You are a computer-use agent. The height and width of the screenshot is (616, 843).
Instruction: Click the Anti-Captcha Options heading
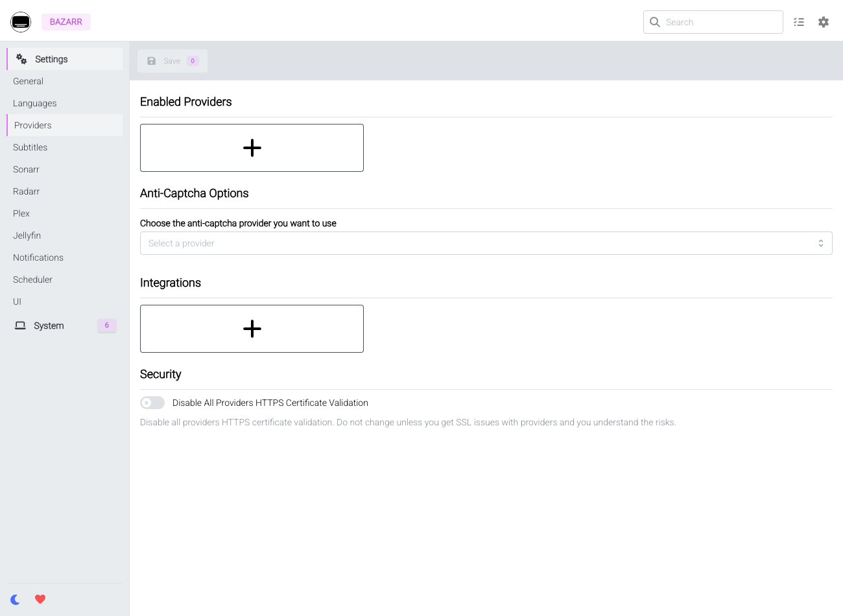point(195,193)
